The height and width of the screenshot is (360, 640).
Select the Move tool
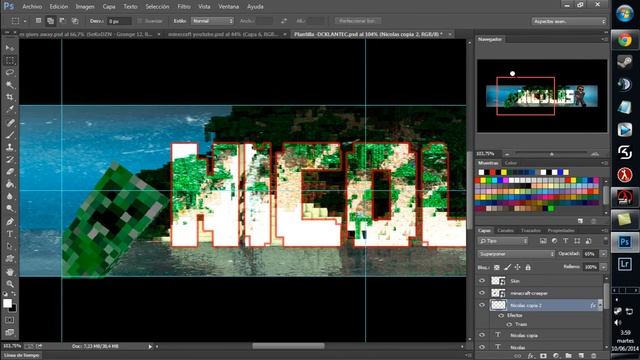(x=10, y=48)
